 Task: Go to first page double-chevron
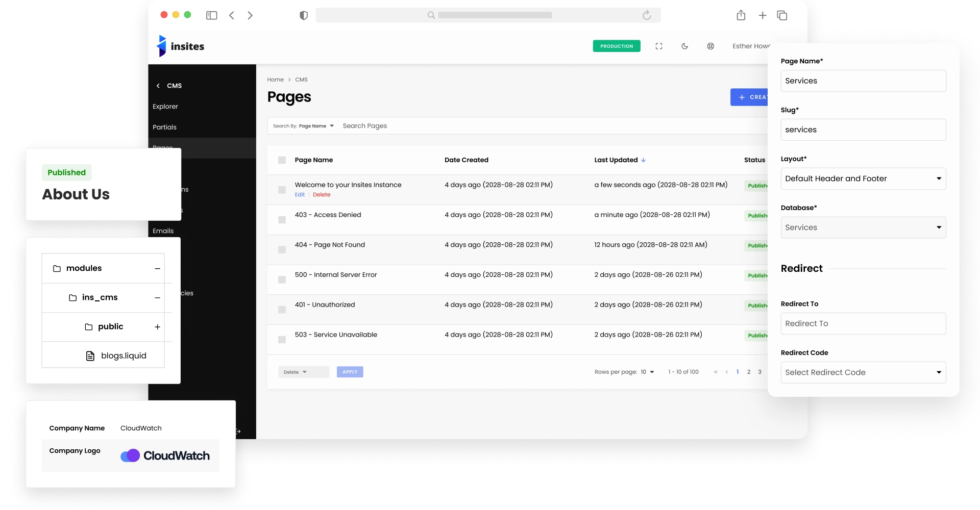(716, 372)
